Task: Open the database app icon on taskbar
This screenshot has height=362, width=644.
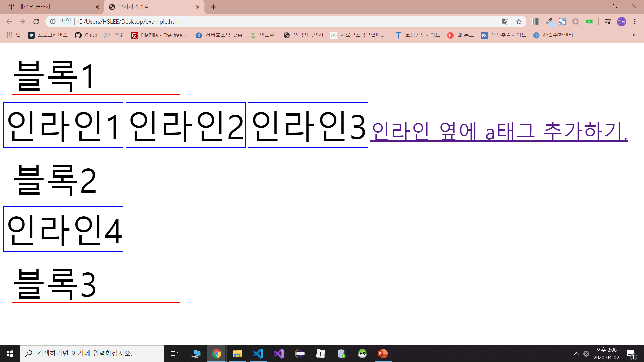Action: [341, 354]
